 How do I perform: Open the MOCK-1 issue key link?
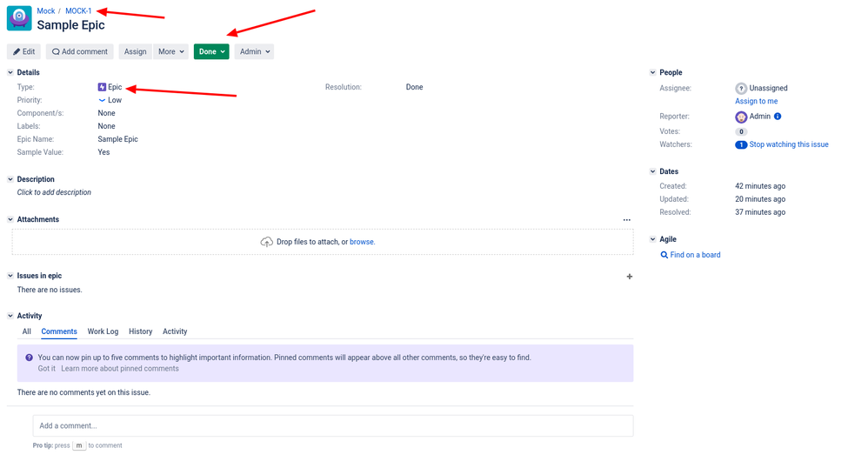78,11
